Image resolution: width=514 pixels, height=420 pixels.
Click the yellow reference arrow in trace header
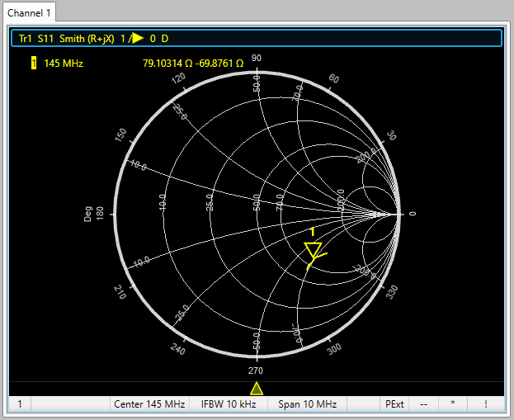(136, 39)
